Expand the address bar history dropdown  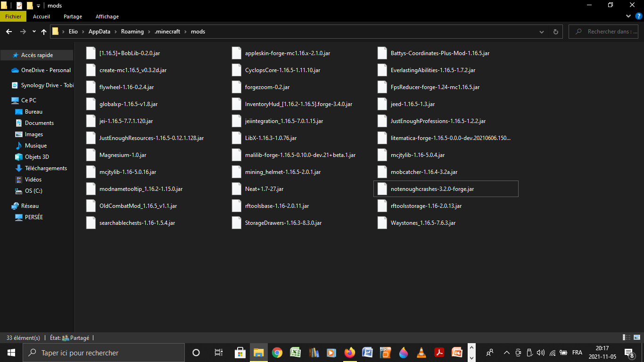pyautogui.click(x=542, y=32)
